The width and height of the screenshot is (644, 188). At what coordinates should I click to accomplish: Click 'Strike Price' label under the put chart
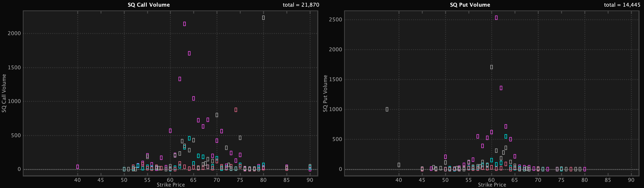click(492, 185)
